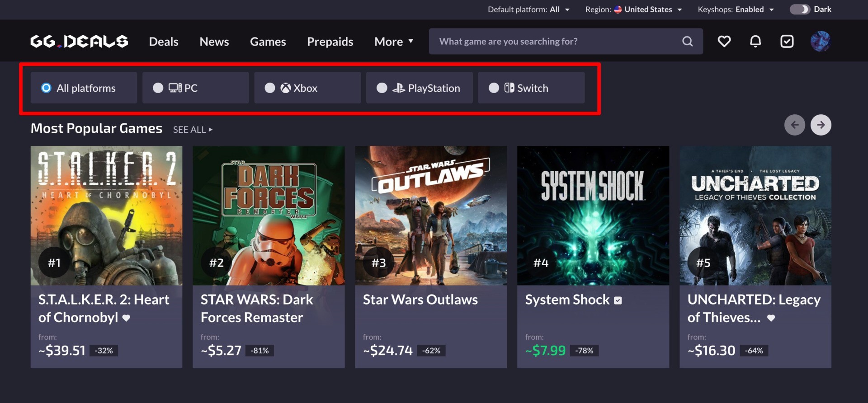This screenshot has width=868, height=403.
Task: Go to next popular games with right arrow
Action: click(x=821, y=125)
